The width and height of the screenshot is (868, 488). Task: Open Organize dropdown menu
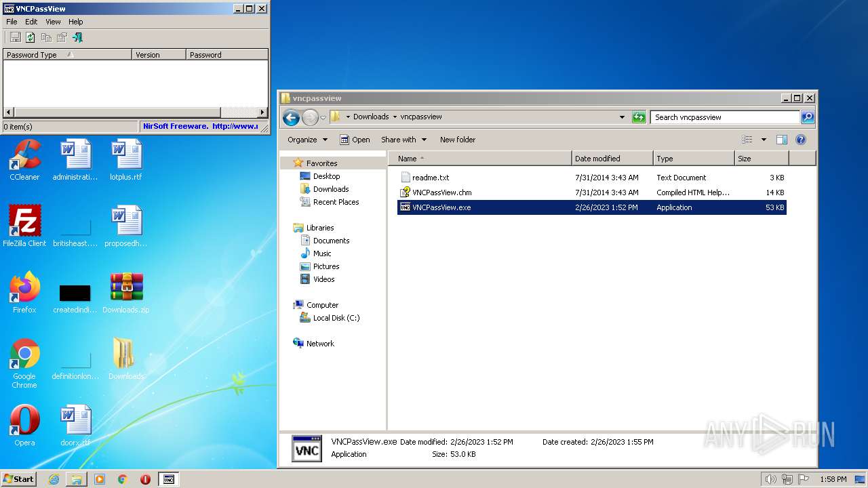point(307,140)
